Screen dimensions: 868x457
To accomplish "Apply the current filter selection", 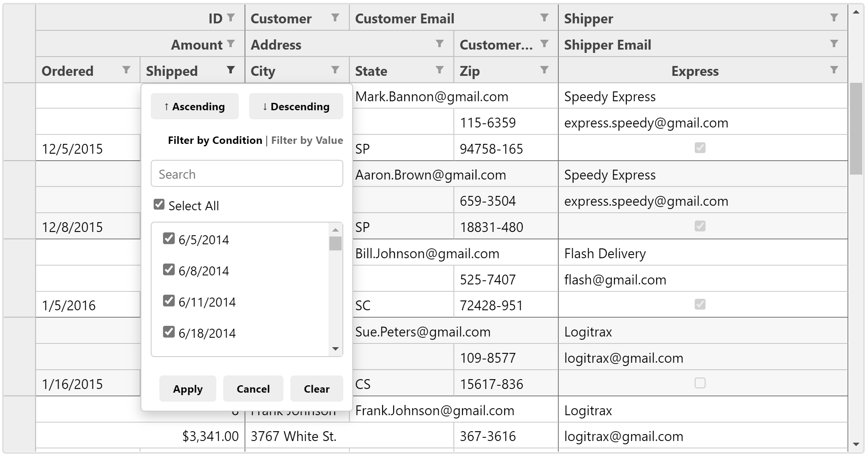I will point(188,388).
